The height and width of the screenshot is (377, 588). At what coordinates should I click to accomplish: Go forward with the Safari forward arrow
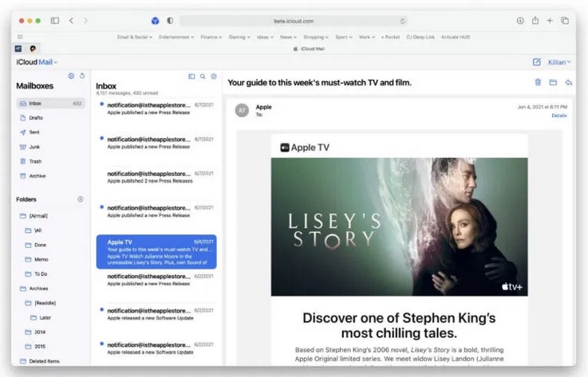coord(85,21)
